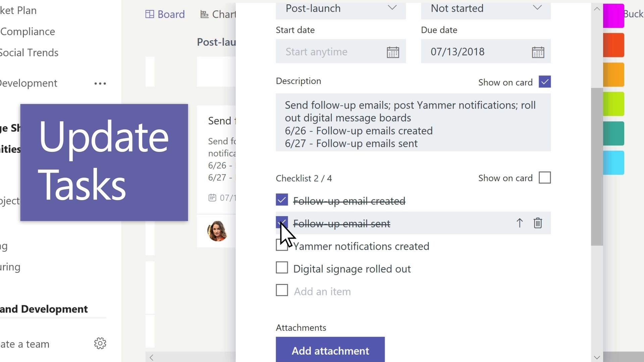Click the delete checklist item icon
Screen dimensions: 644x362
tap(538, 223)
